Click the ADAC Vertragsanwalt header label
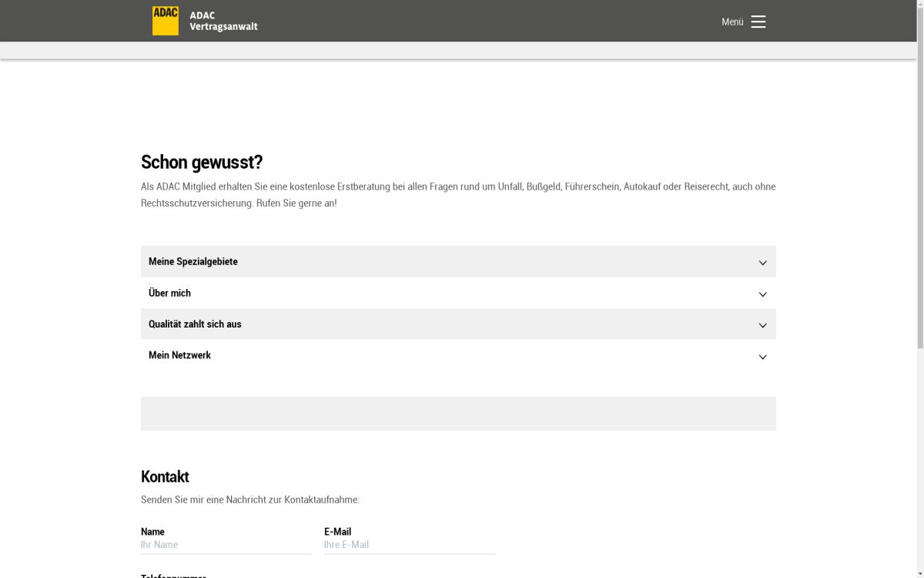This screenshot has width=924, height=578. tap(223, 21)
